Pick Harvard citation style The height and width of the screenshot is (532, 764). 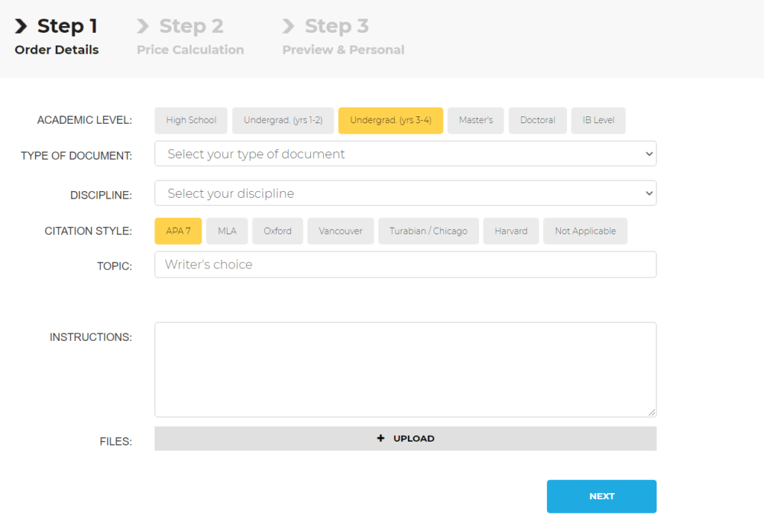tap(510, 231)
